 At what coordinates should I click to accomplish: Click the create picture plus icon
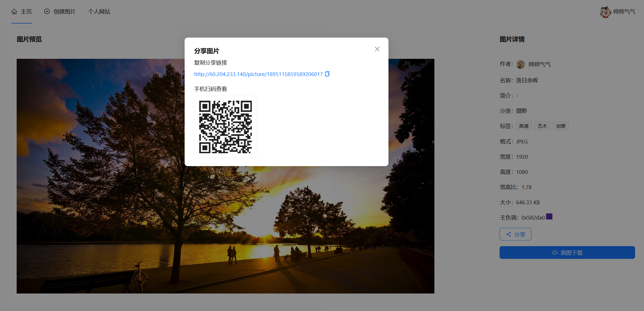(x=47, y=11)
